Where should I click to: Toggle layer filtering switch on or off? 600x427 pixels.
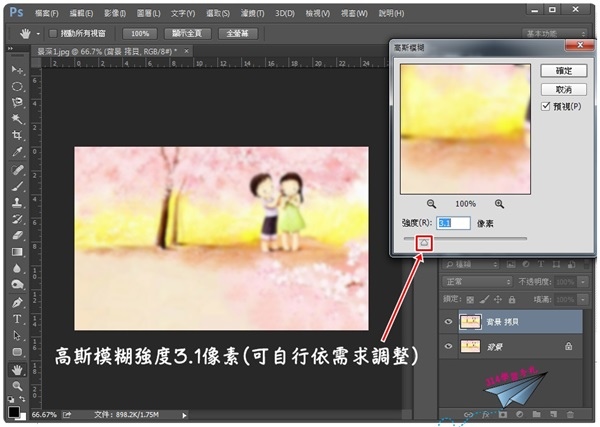(x=585, y=264)
